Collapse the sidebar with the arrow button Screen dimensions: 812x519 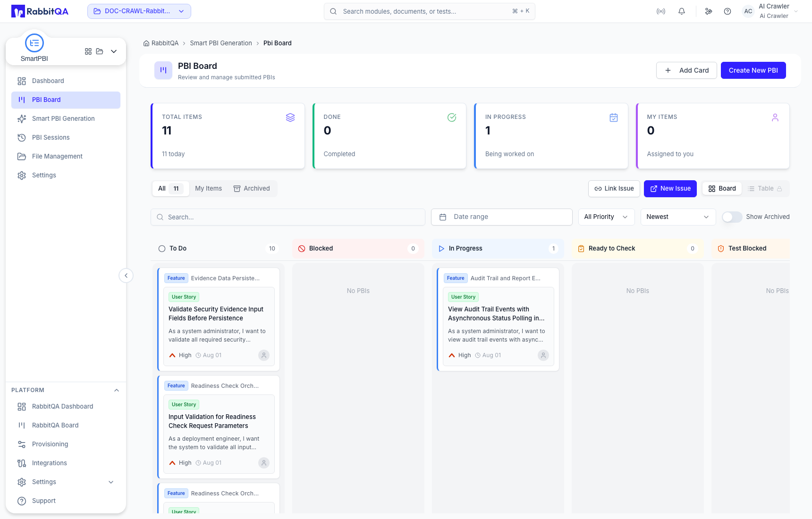tap(126, 276)
